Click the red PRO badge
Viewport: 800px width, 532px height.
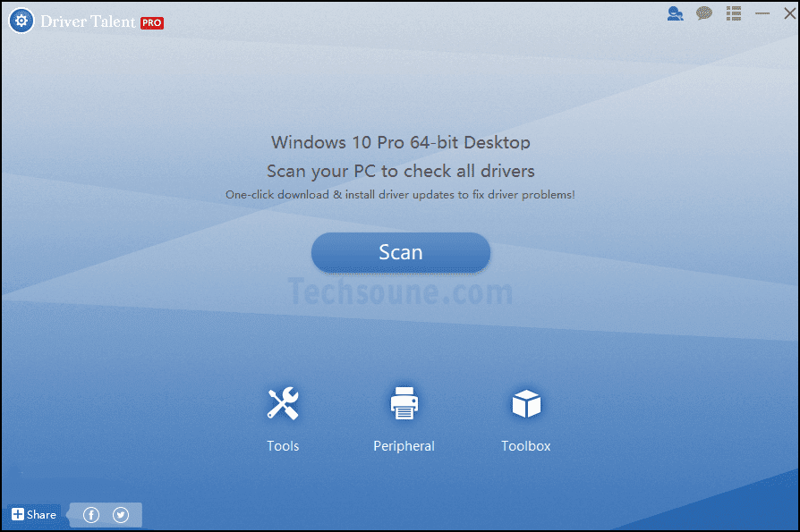pyautogui.click(x=151, y=23)
